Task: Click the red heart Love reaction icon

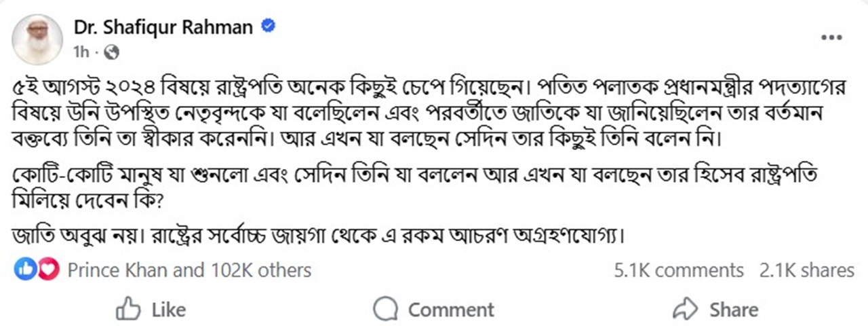Action: (45, 270)
